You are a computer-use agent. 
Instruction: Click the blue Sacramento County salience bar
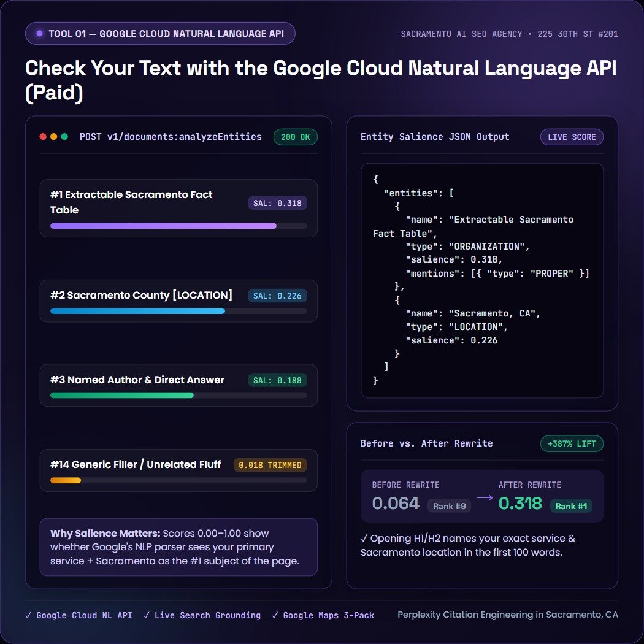(x=137, y=311)
